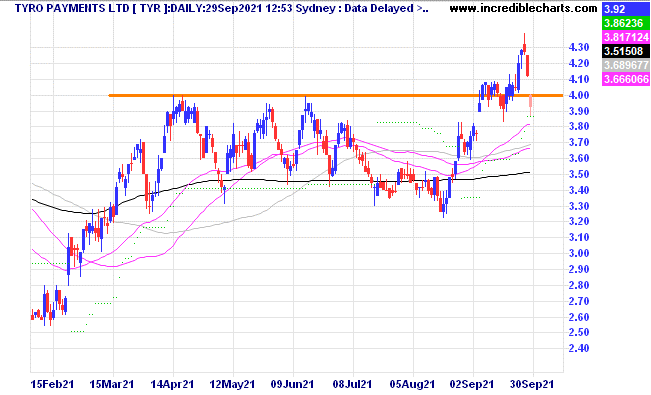Click the 12May21 date axis label

click(232, 384)
